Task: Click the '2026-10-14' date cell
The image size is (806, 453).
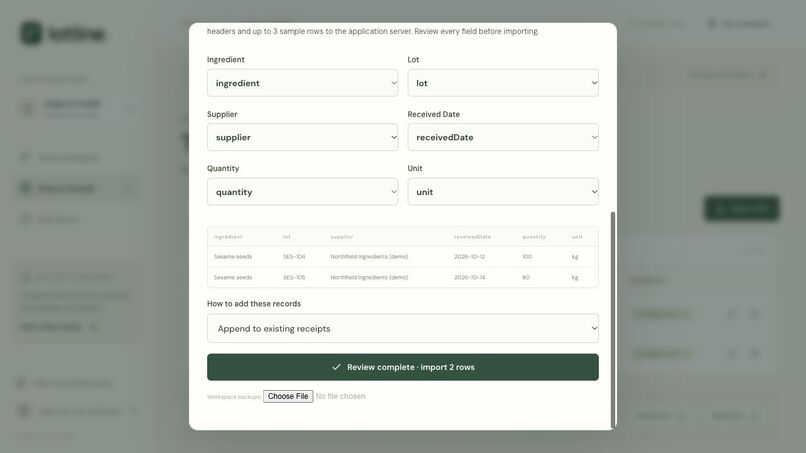Action: (469, 278)
